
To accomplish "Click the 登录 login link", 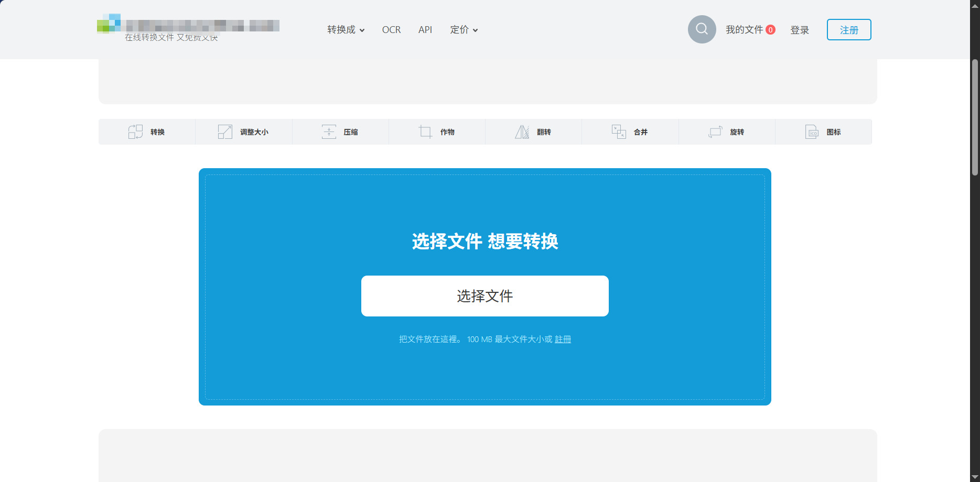I will point(800,30).
